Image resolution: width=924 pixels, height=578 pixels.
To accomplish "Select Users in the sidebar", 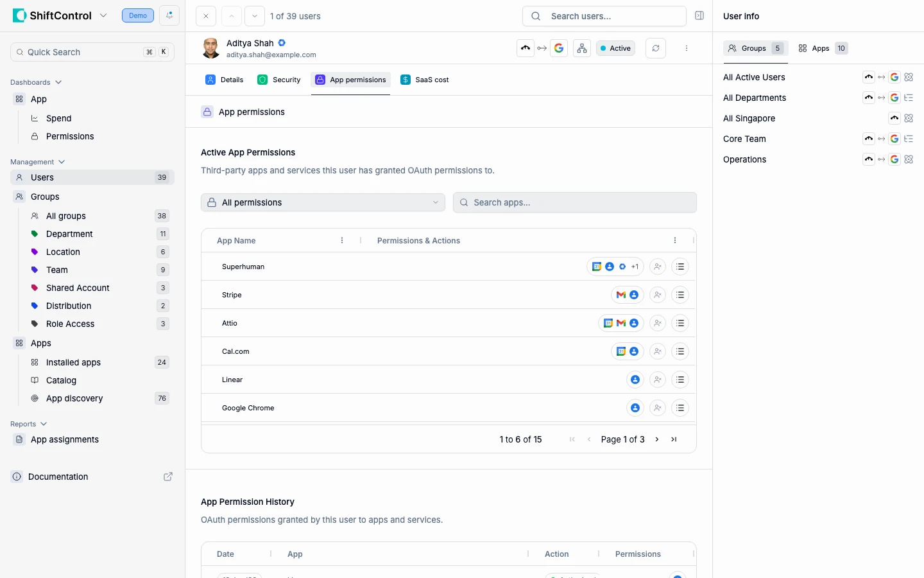I will click(x=92, y=177).
